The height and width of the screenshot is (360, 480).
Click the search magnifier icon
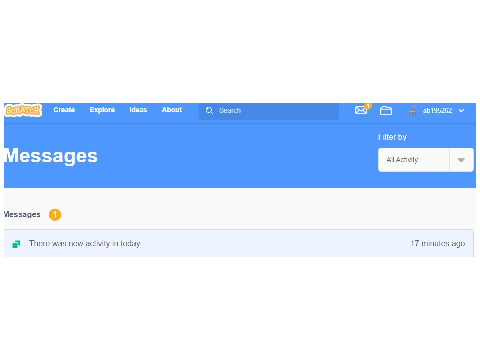(209, 111)
